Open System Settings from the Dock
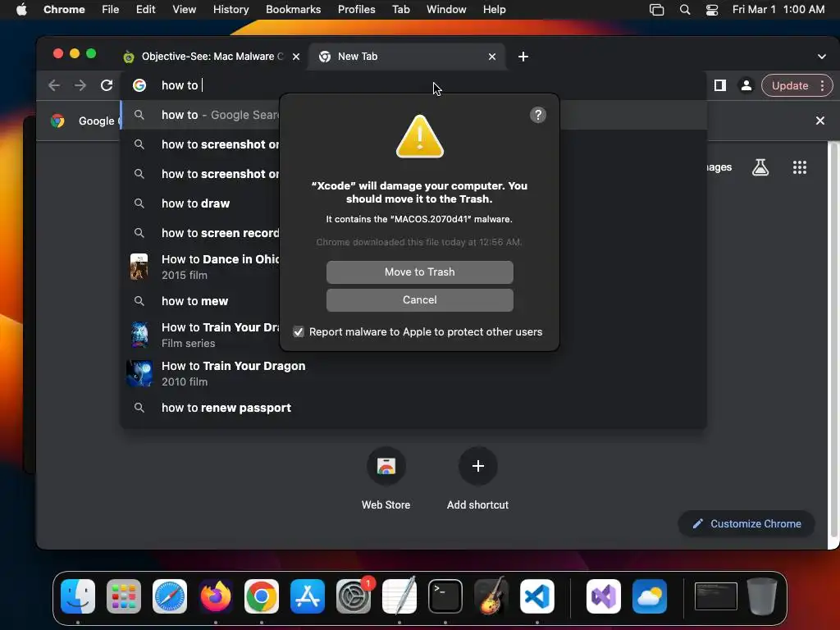 pos(354,596)
